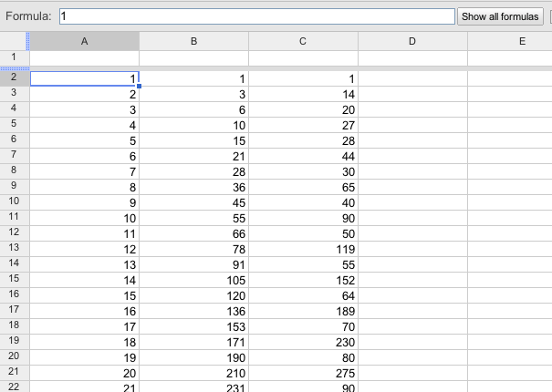Click cell C20 containing 80

[304, 357]
